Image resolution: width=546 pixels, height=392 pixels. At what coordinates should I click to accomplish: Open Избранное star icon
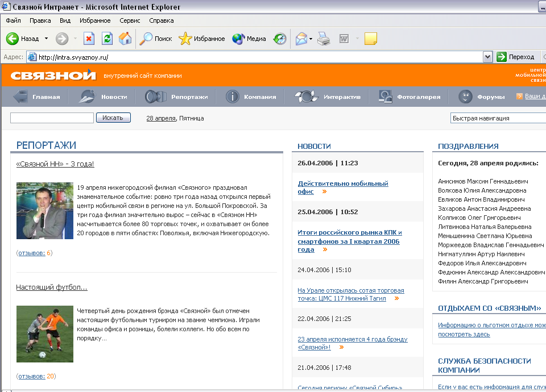[x=185, y=39]
